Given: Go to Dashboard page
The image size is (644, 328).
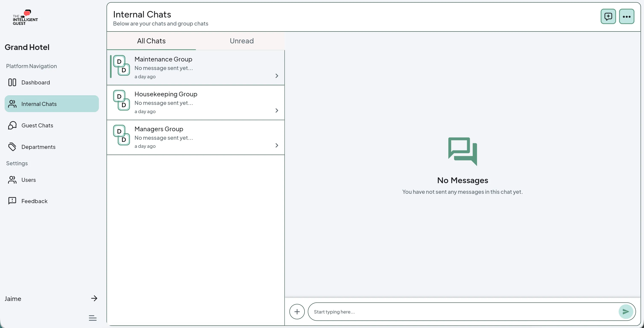Looking at the screenshot, I should [52, 82].
